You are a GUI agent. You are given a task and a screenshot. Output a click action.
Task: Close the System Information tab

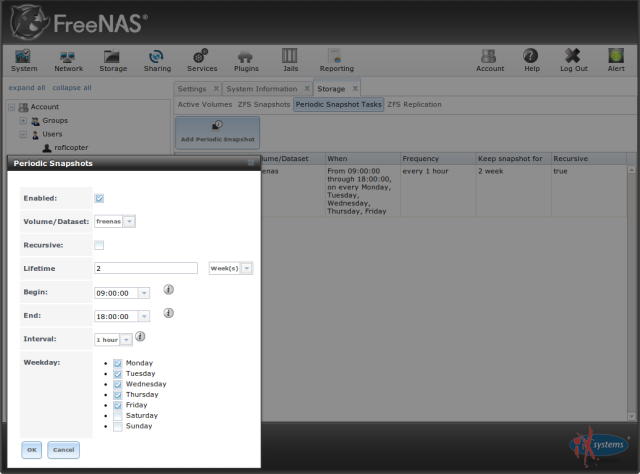[307, 89]
